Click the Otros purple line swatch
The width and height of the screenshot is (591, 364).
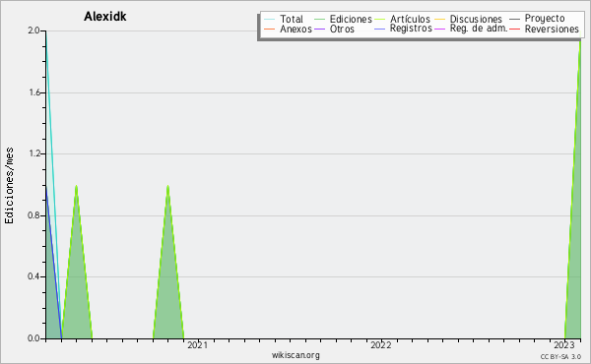click(x=319, y=29)
